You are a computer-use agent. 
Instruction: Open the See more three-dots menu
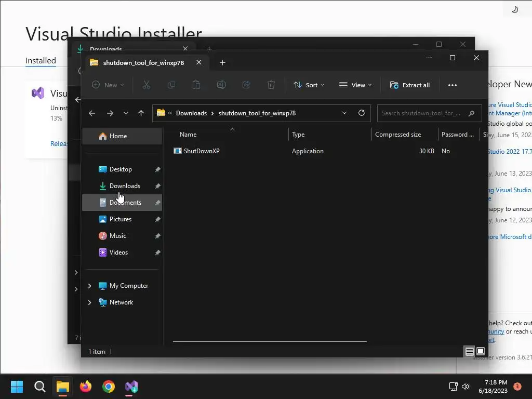pos(453,85)
